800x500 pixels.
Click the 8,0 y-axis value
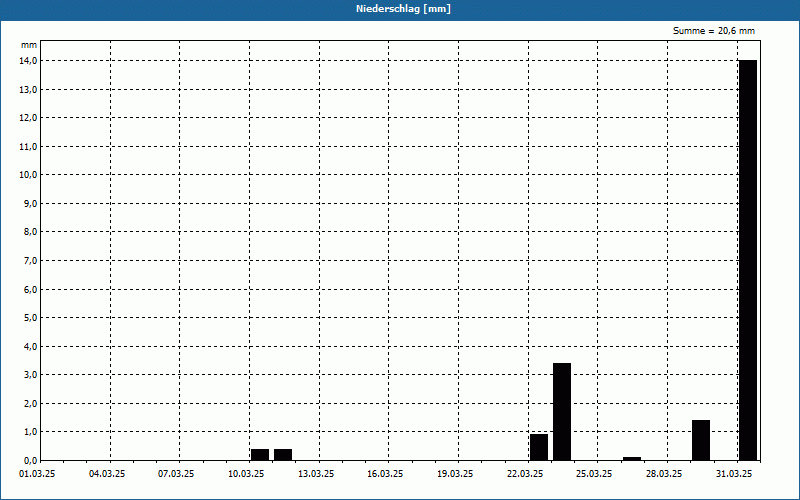tap(29, 232)
